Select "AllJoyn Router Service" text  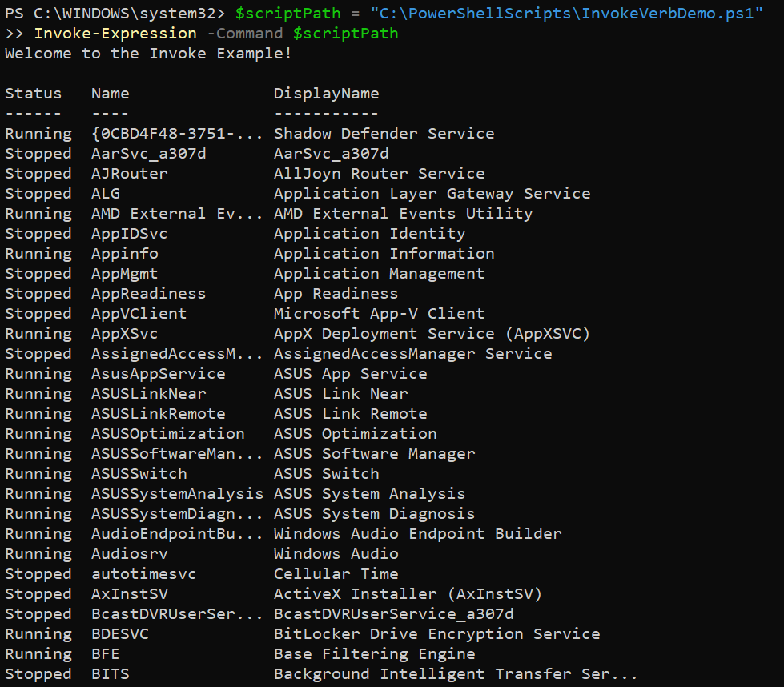pyautogui.click(x=380, y=174)
